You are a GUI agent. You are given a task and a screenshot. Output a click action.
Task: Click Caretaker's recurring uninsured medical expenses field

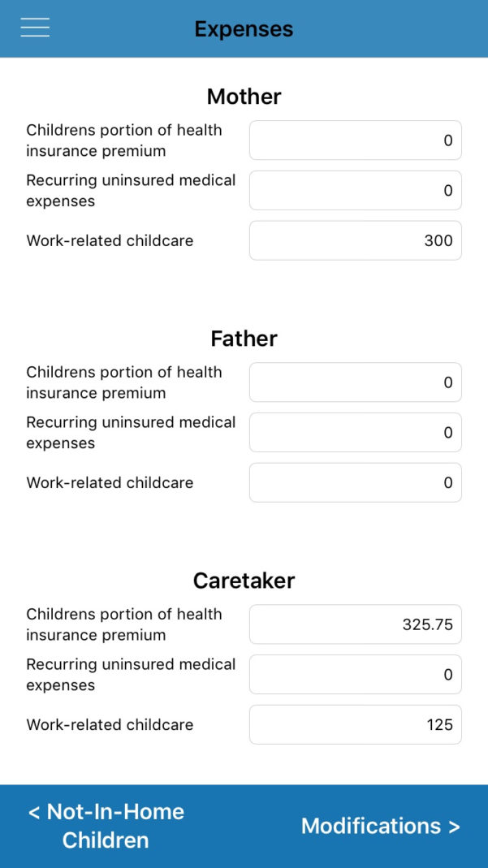tap(355, 674)
